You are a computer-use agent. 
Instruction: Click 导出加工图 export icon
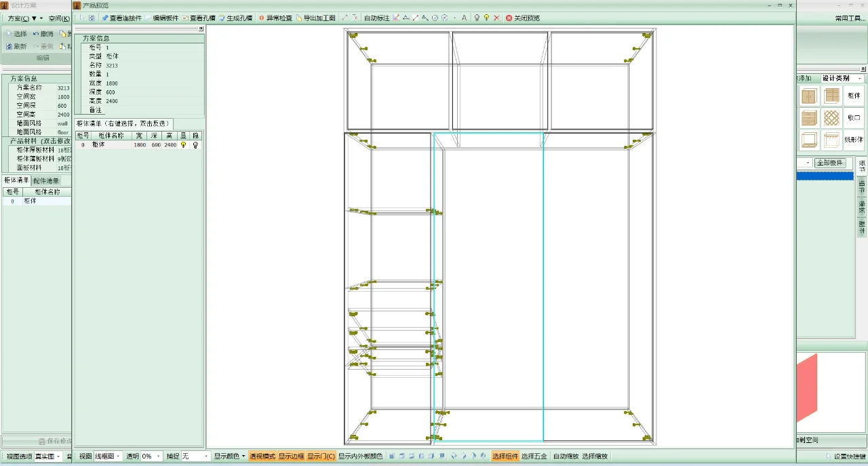click(x=315, y=18)
